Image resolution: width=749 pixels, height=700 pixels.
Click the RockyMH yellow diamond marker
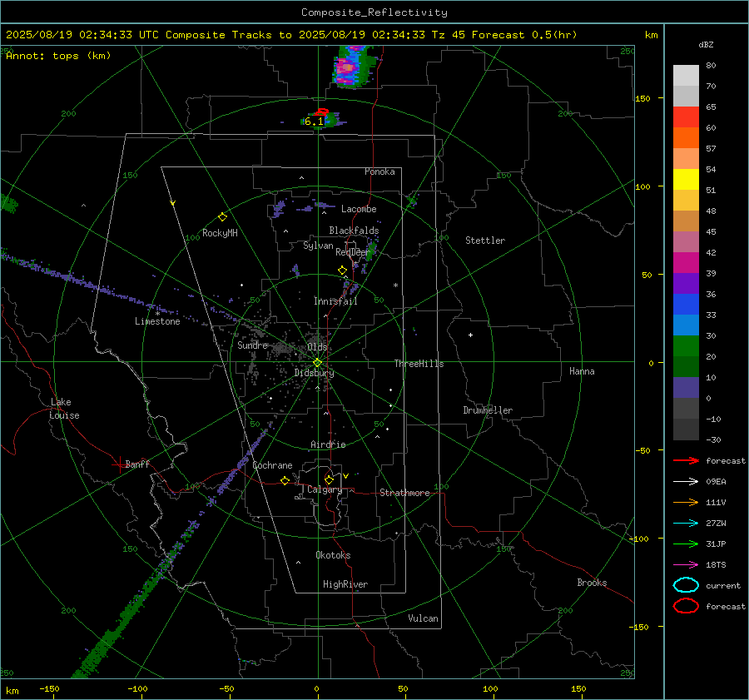click(x=222, y=217)
